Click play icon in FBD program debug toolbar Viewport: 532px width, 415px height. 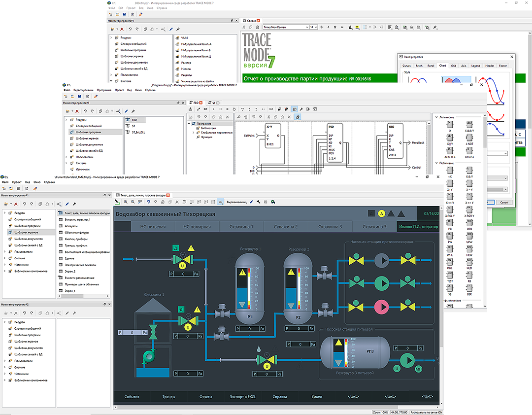tap(213, 109)
